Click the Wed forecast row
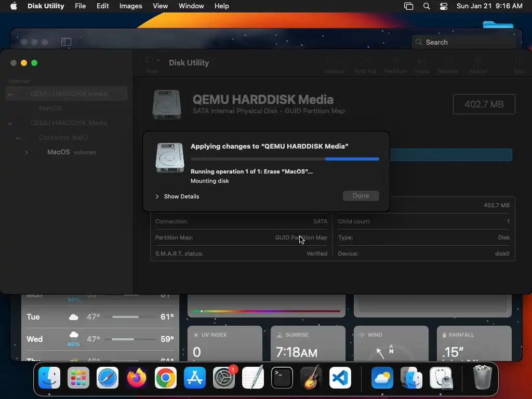The width and height of the screenshot is (532, 399). (100, 339)
